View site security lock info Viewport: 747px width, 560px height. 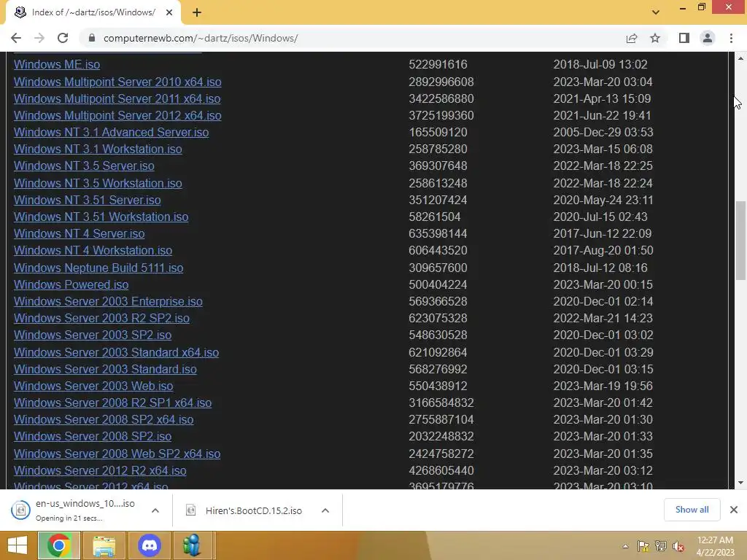(91, 38)
